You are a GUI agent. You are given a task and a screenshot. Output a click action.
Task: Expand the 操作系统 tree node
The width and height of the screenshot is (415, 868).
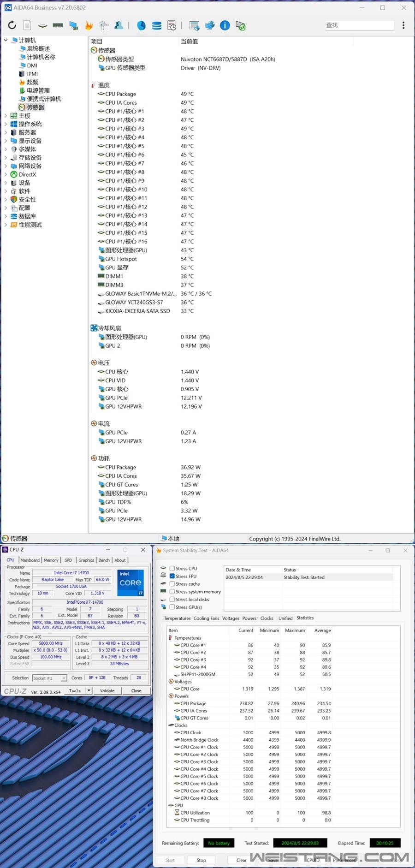point(6,124)
